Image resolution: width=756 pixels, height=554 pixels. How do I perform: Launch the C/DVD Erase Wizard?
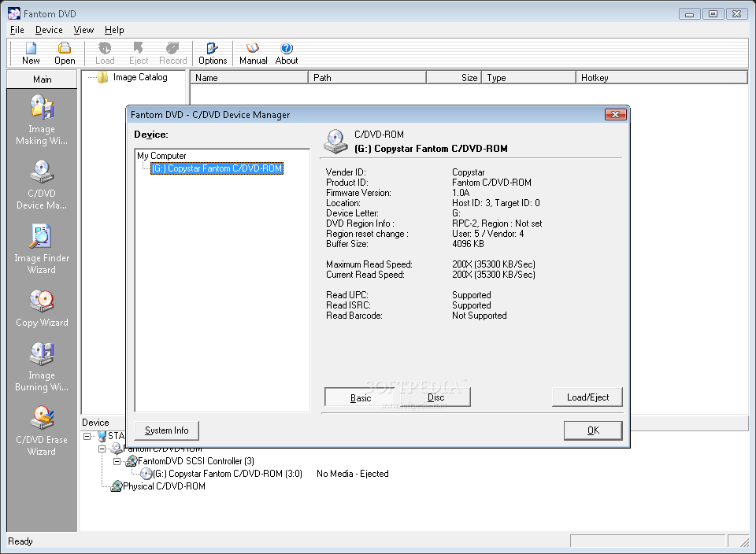coord(42,430)
